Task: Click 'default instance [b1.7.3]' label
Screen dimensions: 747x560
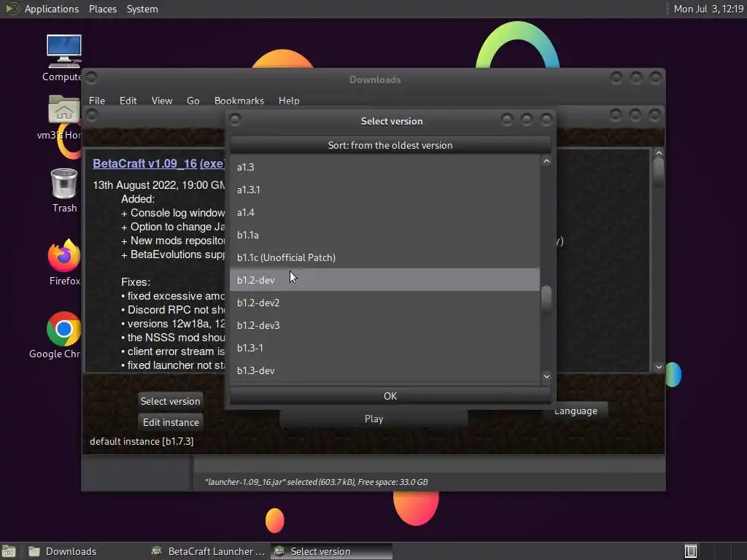Action: click(142, 441)
